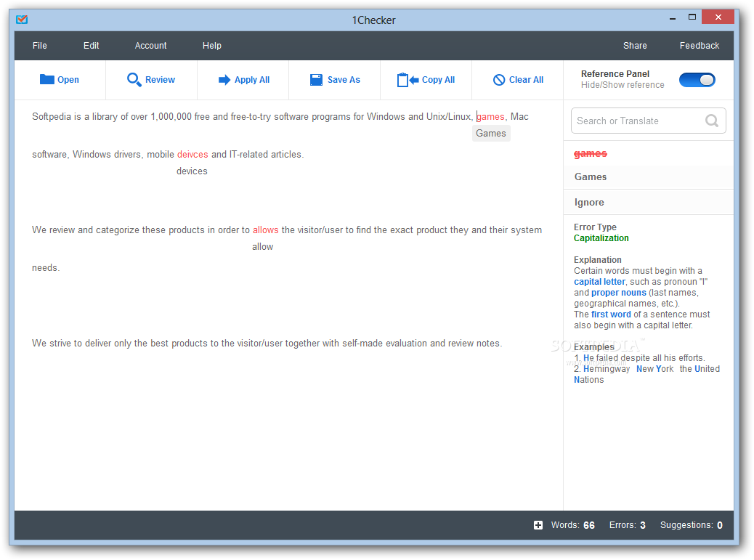The image size is (754, 560).
Task: Select the Games suggestion in the reference panel
Action: (648, 177)
